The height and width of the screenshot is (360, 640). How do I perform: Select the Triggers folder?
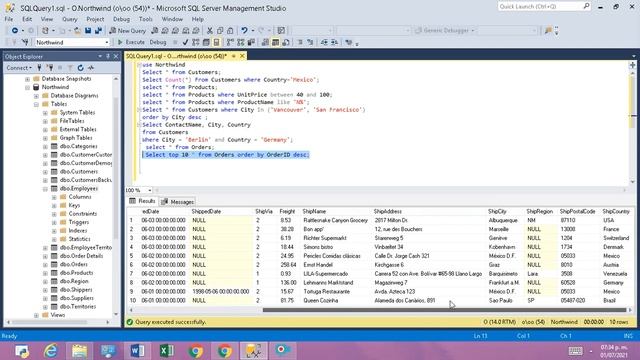click(79, 222)
